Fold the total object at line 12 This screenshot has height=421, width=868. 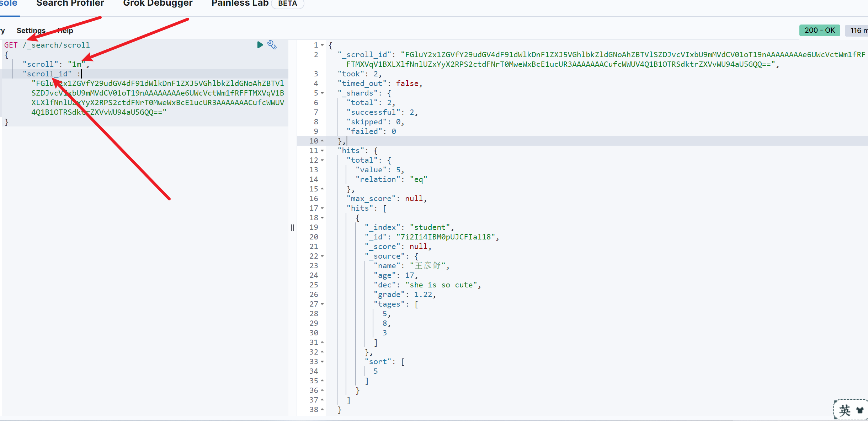pos(322,160)
